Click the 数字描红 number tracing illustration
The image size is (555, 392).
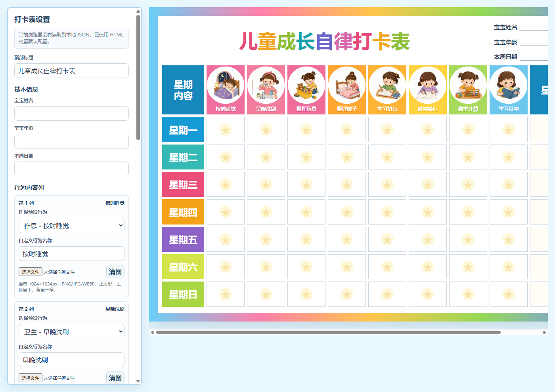coord(428,85)
